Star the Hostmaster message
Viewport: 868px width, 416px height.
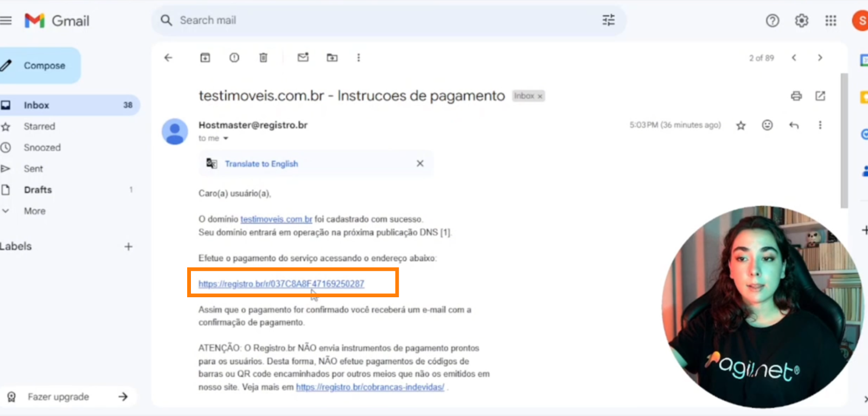[741, 125]
